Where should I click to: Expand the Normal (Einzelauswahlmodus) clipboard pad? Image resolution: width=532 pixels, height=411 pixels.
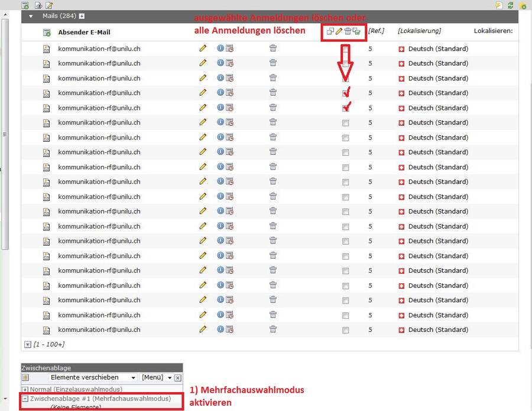[25, 390]
